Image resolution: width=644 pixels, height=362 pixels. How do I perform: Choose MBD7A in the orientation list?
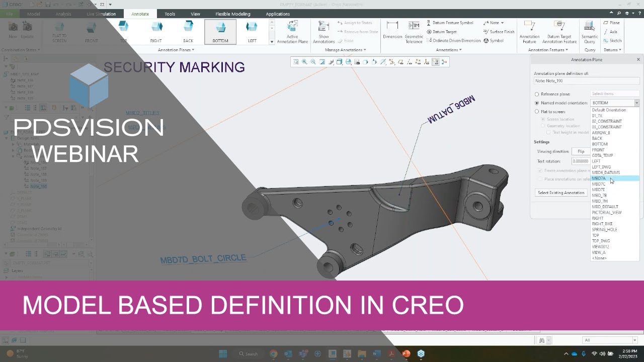pyautogui.click(x=615, y=178)
